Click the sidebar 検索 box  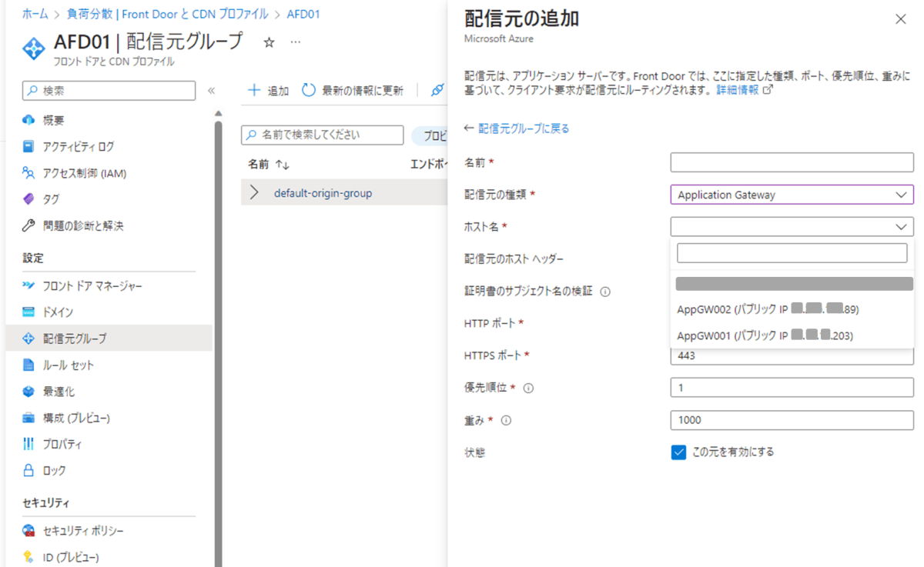(x=109, y=91)
